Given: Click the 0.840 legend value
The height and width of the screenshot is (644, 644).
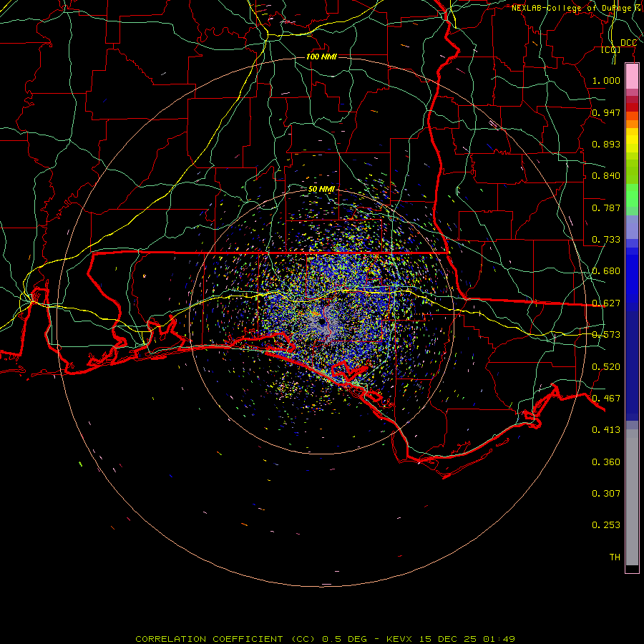Looking at the screenshot, I should tap(606, 175).
